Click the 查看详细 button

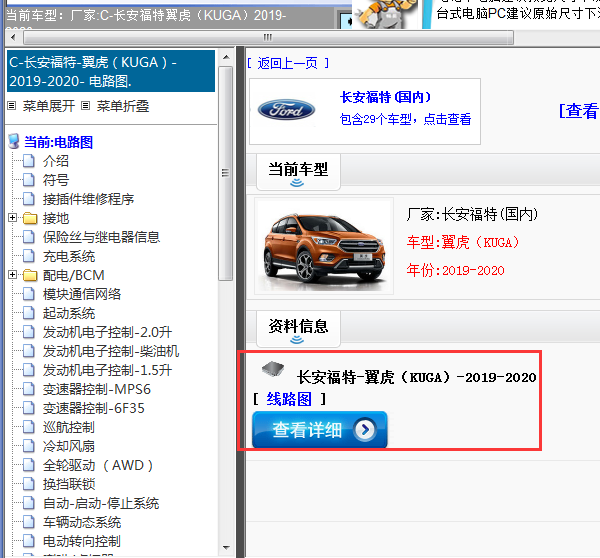tap(320, 430)
